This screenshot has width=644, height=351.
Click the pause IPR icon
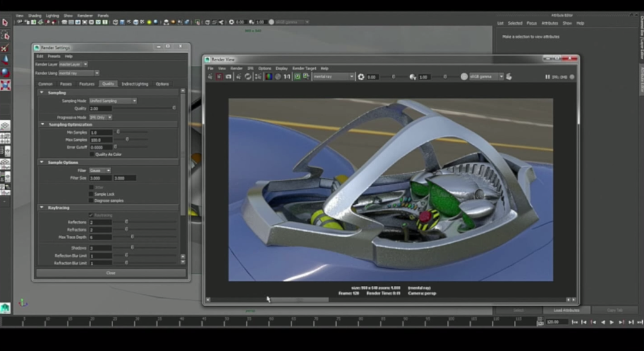(547, 77)
